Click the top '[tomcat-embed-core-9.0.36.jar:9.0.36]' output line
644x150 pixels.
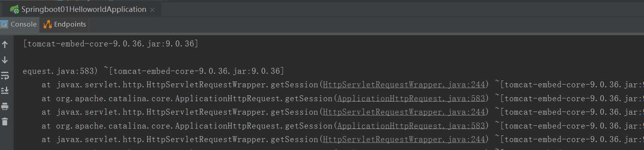111,44
